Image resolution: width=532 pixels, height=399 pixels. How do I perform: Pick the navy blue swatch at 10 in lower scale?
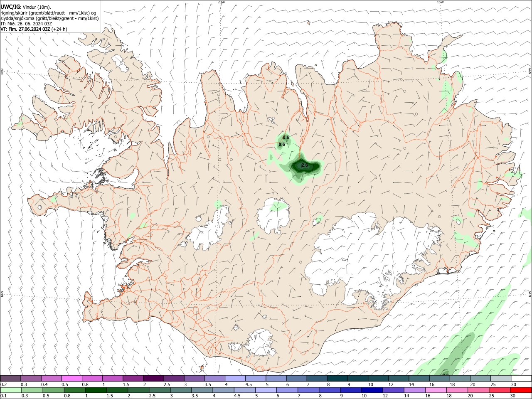372,390
